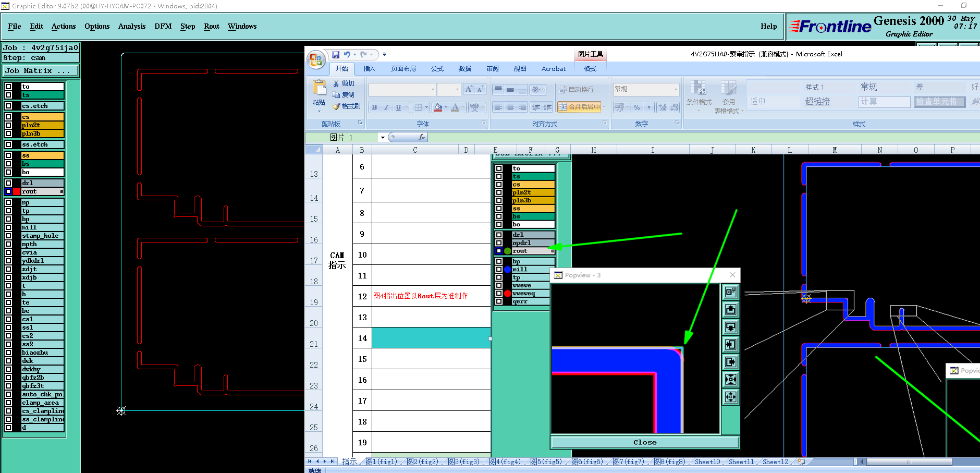
Task: Open the undo history dropdown arrow
Action: (354, 54)
